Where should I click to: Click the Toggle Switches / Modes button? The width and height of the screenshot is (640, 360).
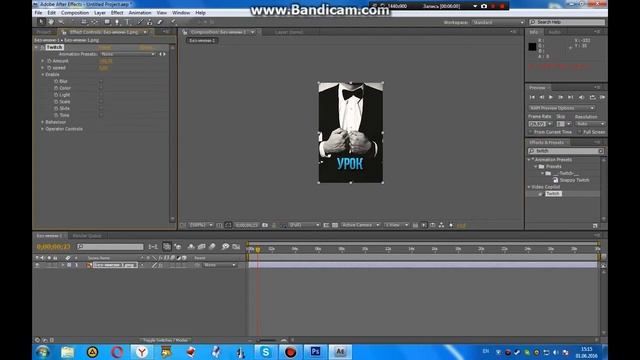(x=165, y=340)
